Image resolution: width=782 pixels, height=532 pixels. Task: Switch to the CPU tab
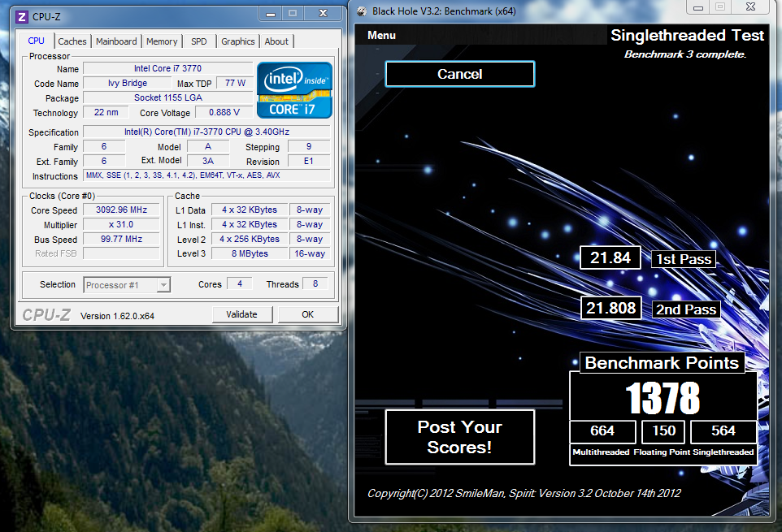(36, 41)
